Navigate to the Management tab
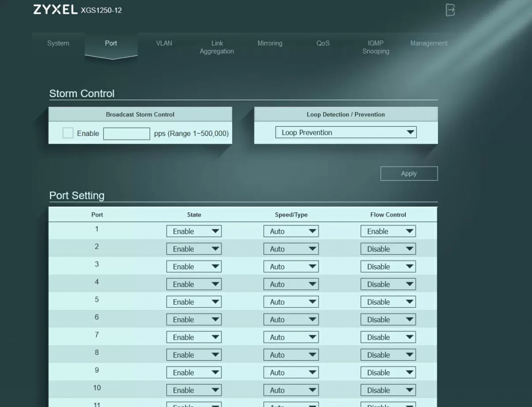 point(429,44)
